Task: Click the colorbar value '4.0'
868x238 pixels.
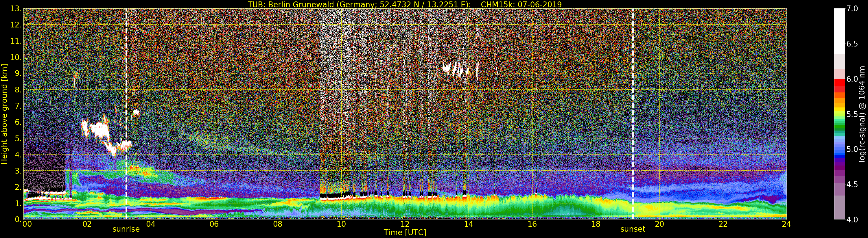Action: pyautogui.click(x=852, y=220)
